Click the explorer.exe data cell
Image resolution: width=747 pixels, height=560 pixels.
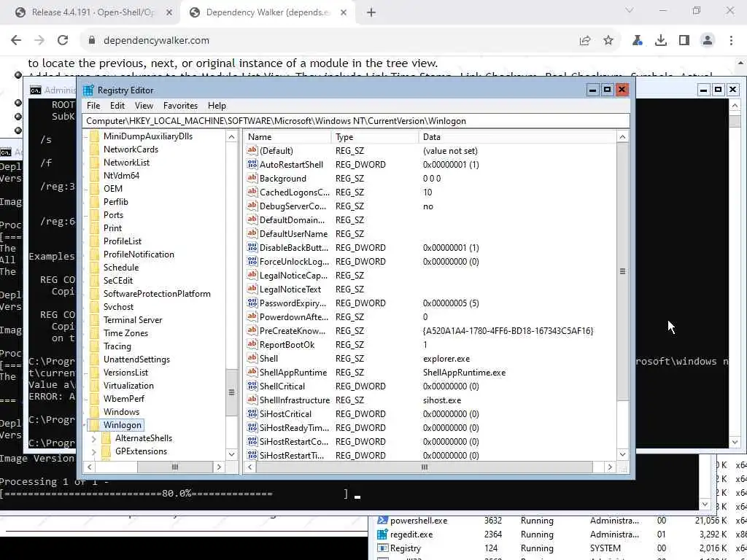click(446, 359)
